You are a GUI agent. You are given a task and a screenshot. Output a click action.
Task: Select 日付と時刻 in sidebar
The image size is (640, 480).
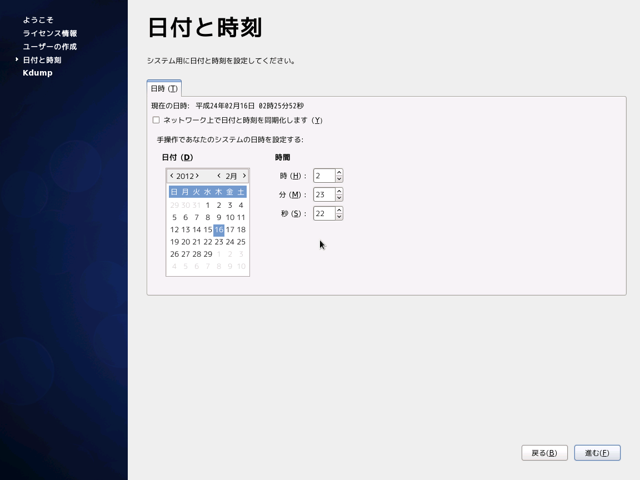[42, 60]
